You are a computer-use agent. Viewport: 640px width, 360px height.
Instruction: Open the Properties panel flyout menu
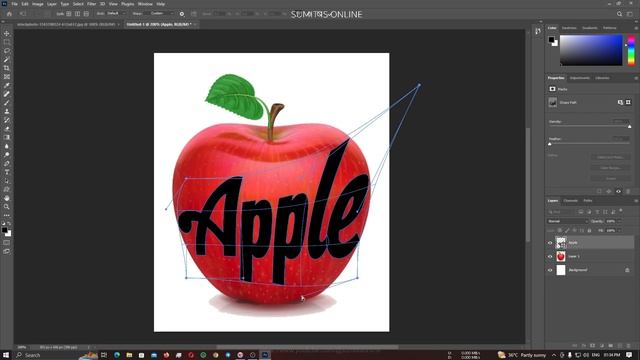[x=636, y=78]
